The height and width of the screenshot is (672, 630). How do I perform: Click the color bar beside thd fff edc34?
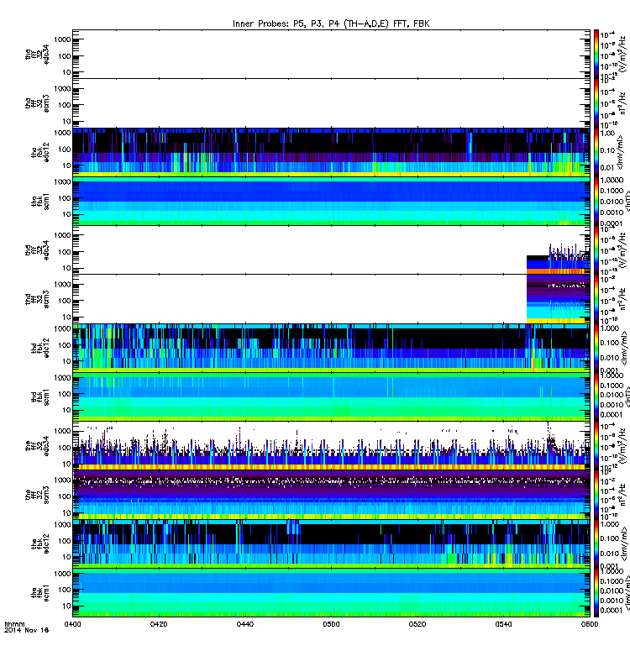[596, 249]
